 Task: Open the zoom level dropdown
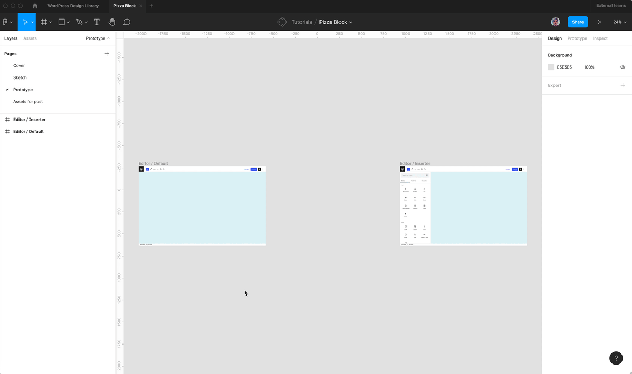click(620, 22)
